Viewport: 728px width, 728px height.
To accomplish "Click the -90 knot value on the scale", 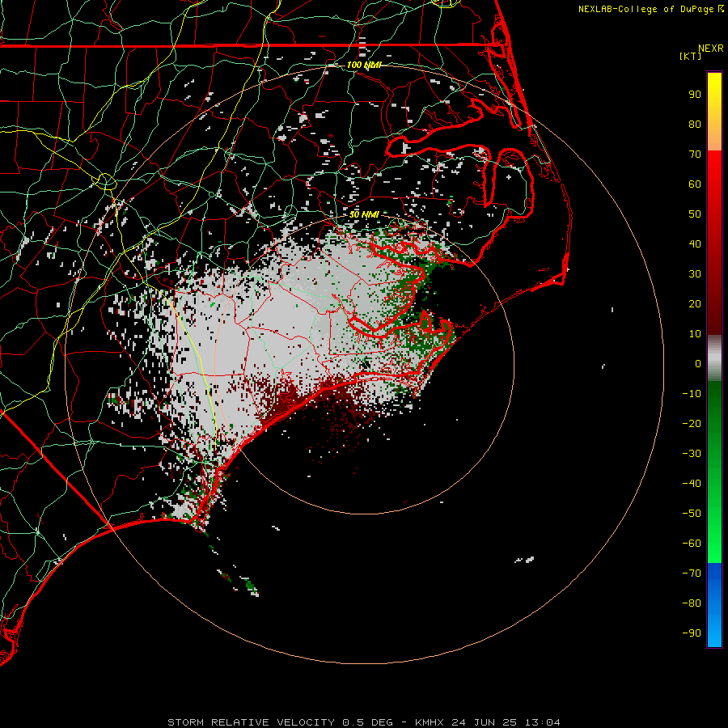I will click(x=692, y=633).
